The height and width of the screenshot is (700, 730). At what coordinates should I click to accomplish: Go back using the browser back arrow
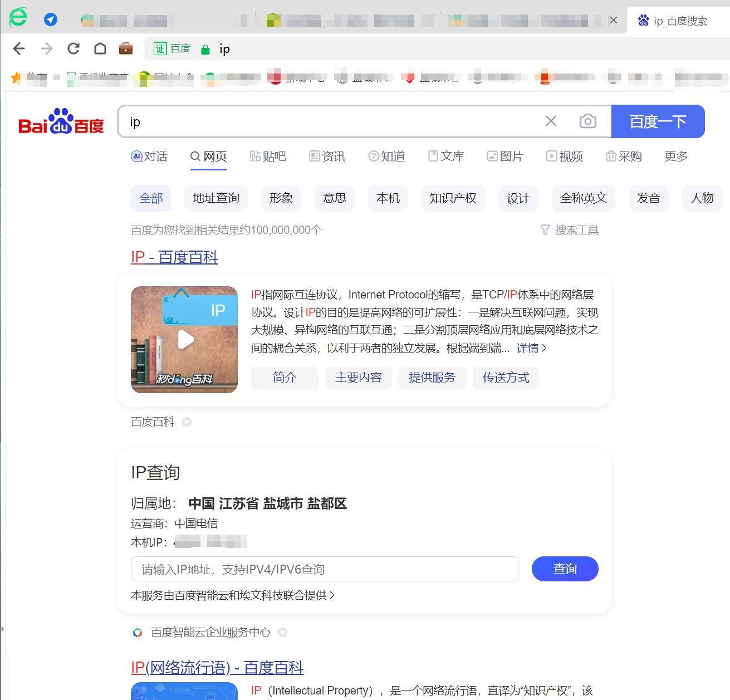click(19, 49)
